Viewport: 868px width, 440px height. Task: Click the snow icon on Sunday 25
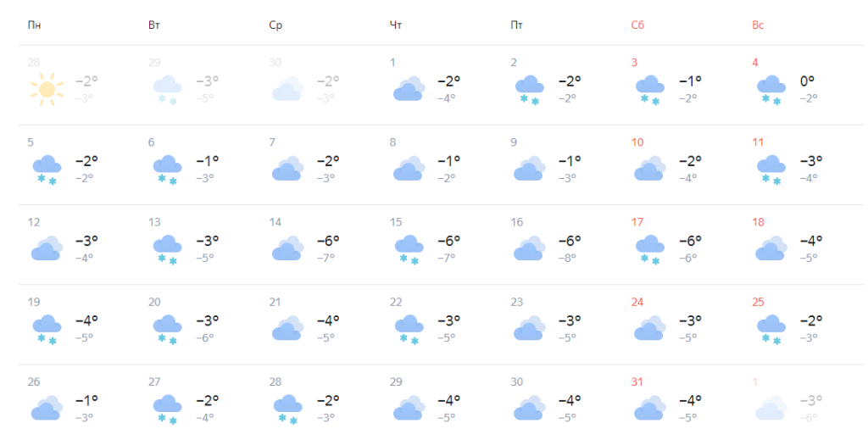pos(771,328)
